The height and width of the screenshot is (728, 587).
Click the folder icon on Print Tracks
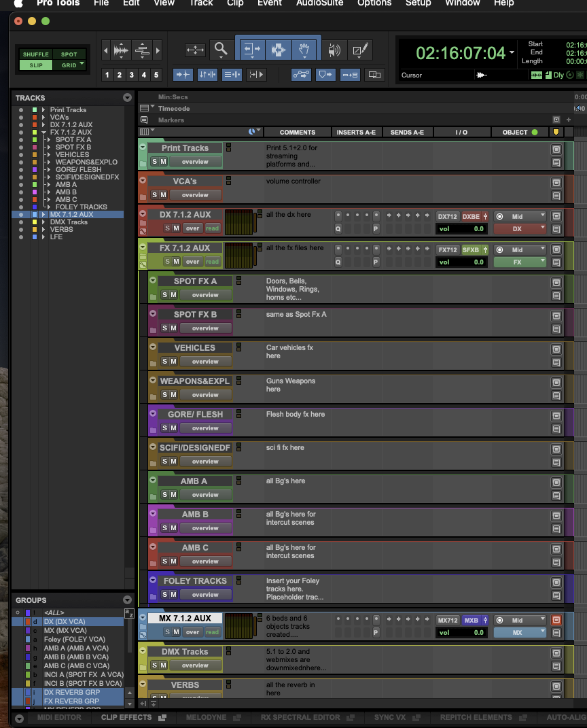tap(143, 164)
